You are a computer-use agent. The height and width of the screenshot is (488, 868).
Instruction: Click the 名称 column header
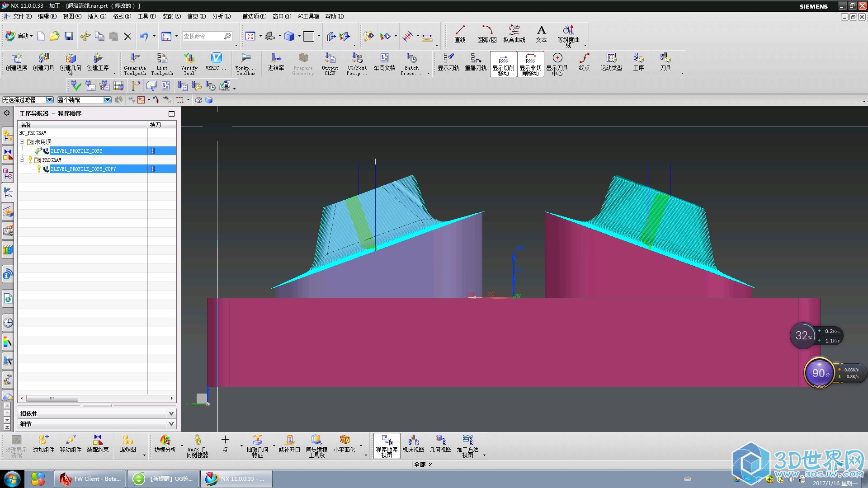pos(82,125)
